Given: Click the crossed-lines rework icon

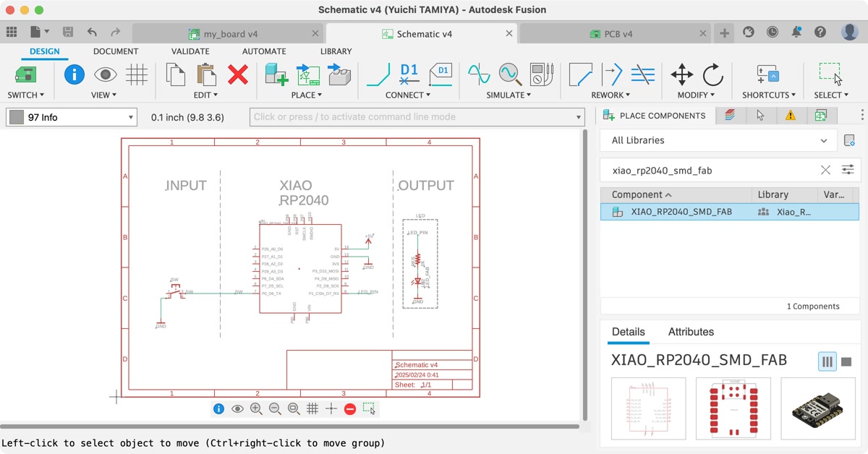Looking at the screenshot, I should point(642,74).
